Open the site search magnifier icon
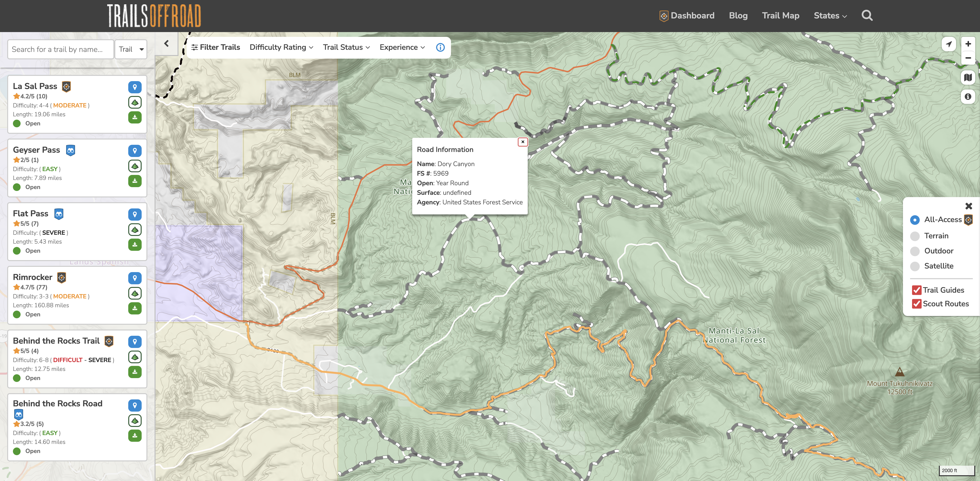Screen dimensions: 980x481 tap(867, 16)
